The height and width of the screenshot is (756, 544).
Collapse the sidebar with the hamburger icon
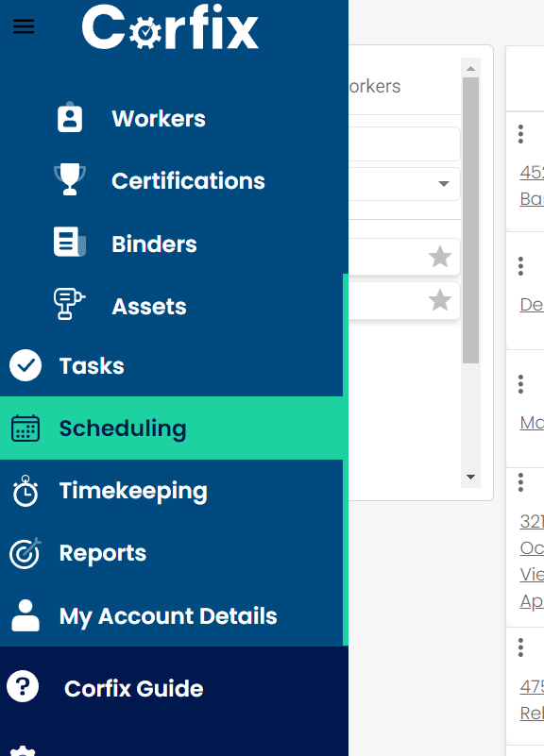[x=24, y=26]
